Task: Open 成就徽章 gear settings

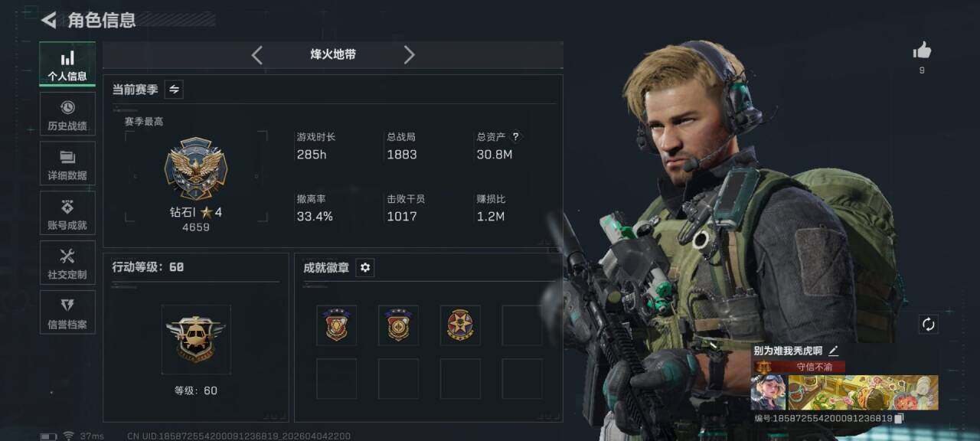Action: click(365, 267)
